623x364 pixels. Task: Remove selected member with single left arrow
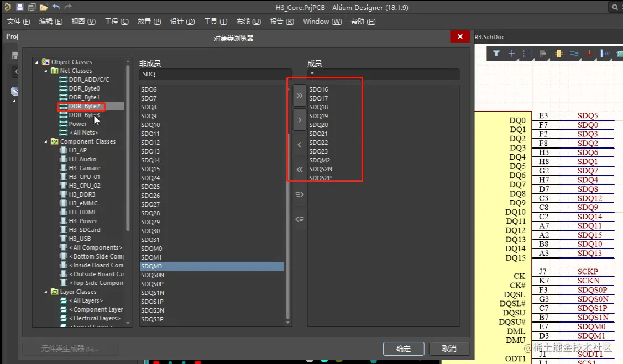300,145
